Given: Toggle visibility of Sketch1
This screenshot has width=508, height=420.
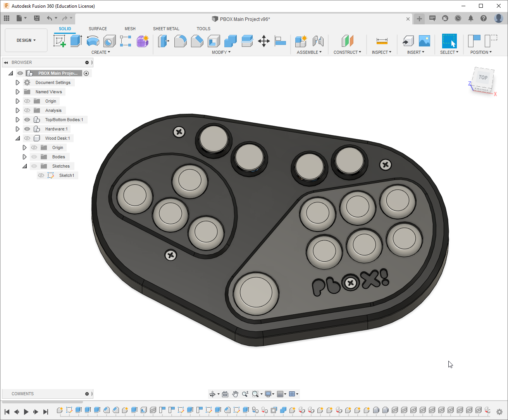Looking at the screenshot, I should [x=41, y=175].
